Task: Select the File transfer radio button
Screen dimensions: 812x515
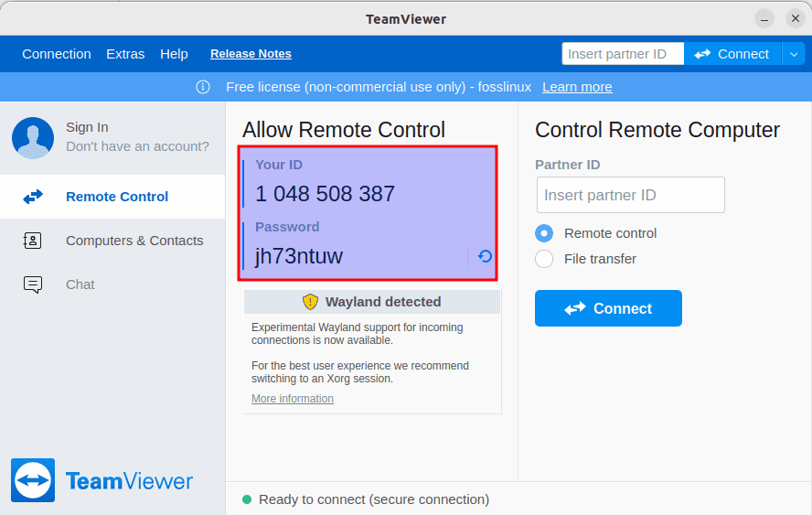Action: 544,259
